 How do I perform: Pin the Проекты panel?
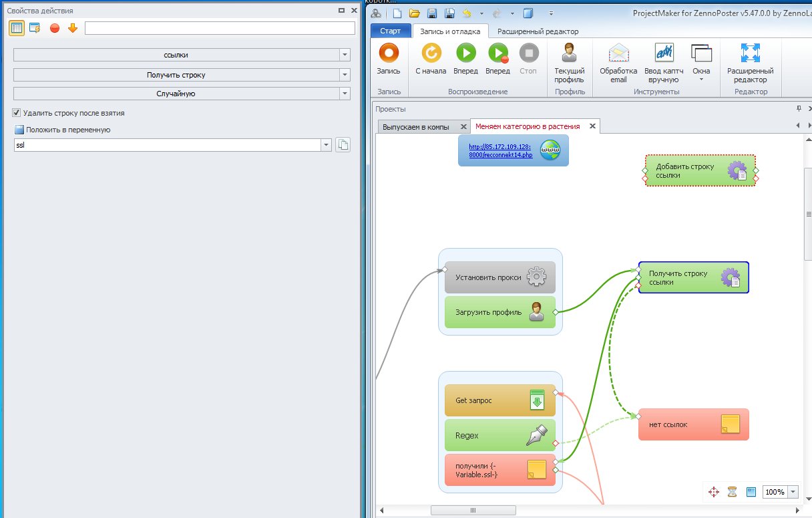[x=799, y=108]
